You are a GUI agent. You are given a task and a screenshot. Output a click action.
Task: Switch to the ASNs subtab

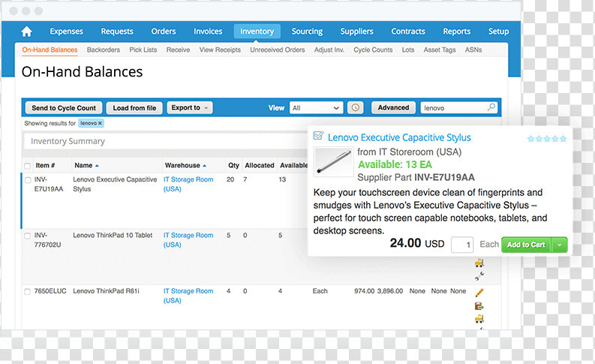(x=473, y=50)
